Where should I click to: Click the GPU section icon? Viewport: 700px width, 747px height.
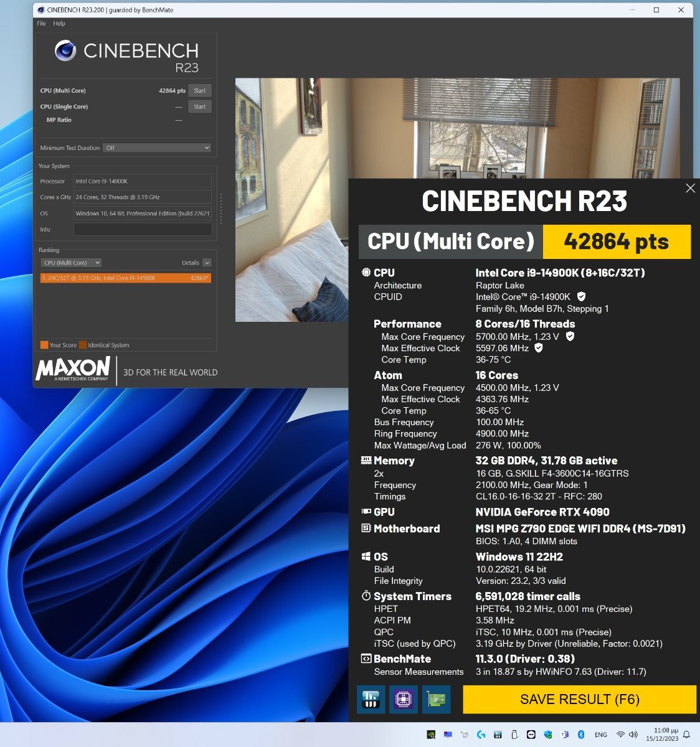pos(366,512)
